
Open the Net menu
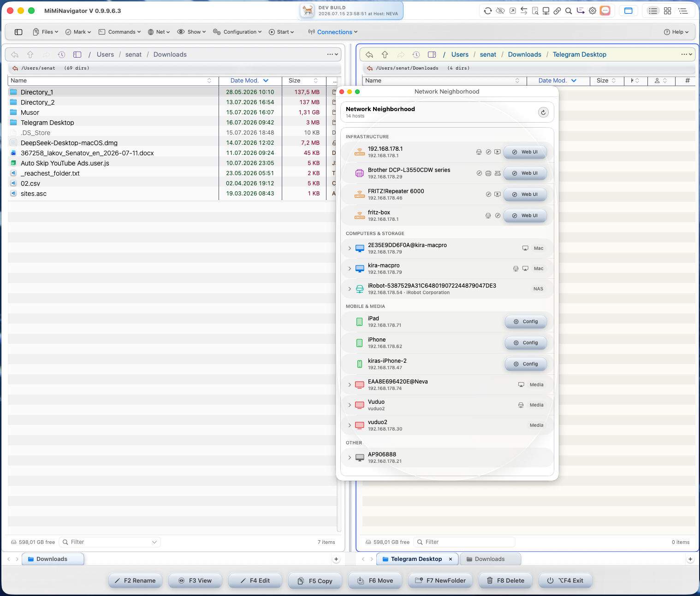(x=159, y=32)
